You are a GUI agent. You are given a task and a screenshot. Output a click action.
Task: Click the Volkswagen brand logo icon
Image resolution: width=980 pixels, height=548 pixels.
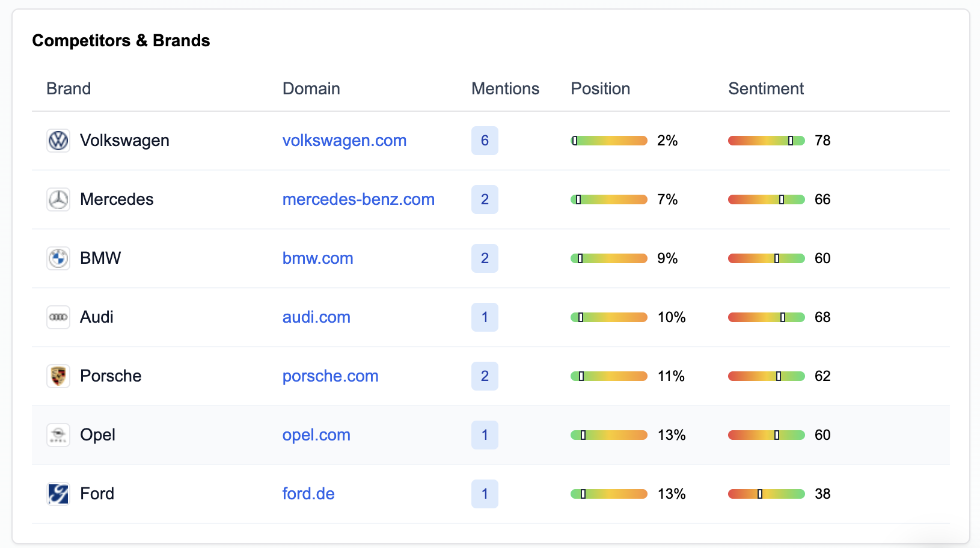tap(58, 141)
